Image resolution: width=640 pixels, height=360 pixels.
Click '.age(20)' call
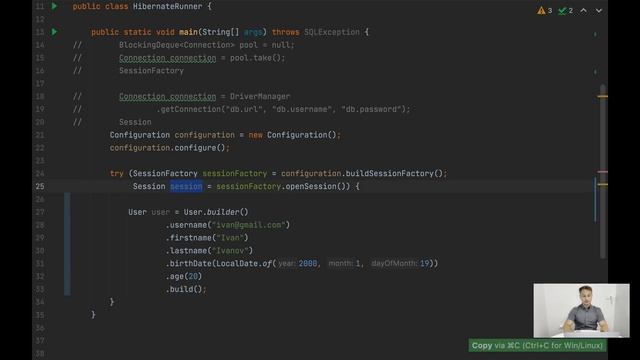[184, 276]
